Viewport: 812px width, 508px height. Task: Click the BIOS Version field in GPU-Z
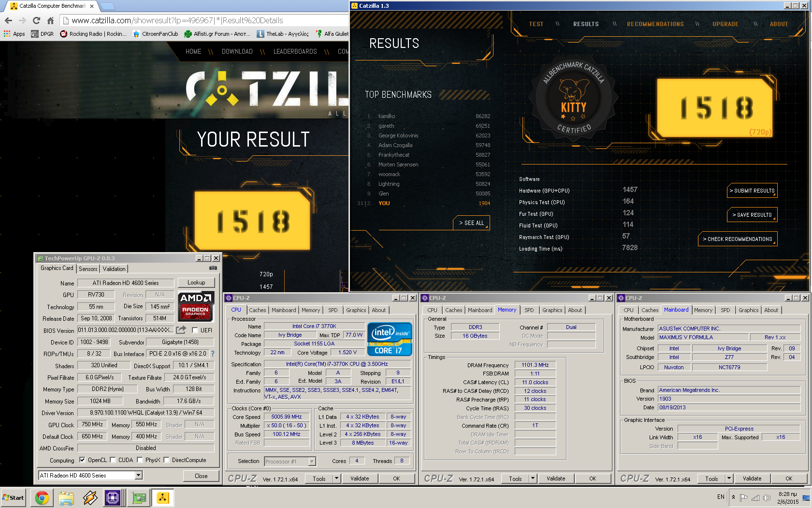[x=126, y=330]
